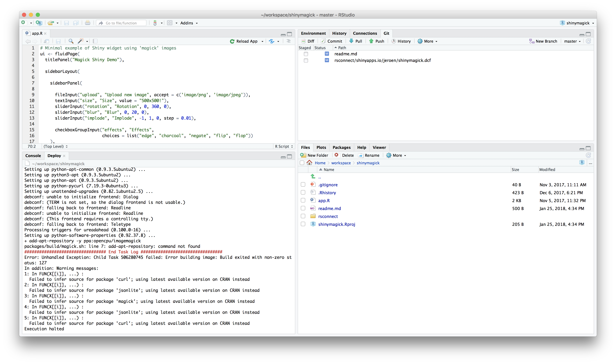Stage the shinymagick.dcf file for commit
616x364 pixels.
pyautogui.click(x=306, y=60)
